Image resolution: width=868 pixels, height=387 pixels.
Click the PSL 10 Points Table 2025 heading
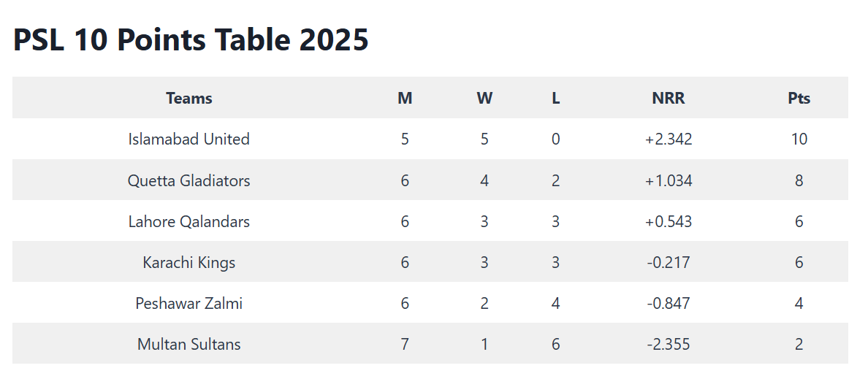(x=191, y=40)
